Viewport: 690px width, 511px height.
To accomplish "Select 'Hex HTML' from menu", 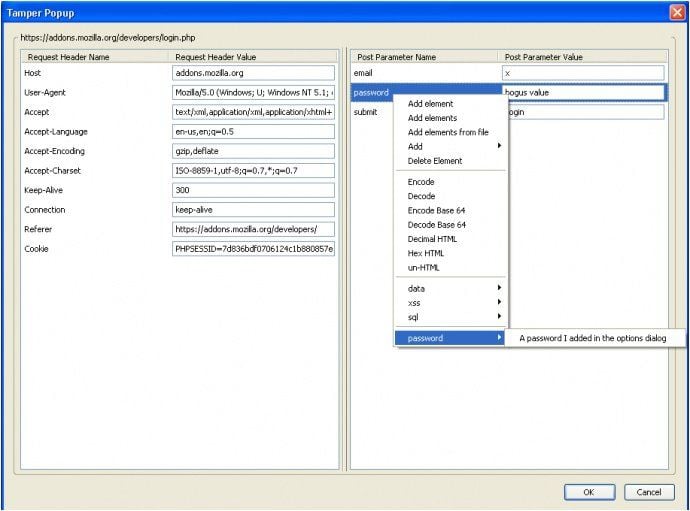I will click(424, 253).
